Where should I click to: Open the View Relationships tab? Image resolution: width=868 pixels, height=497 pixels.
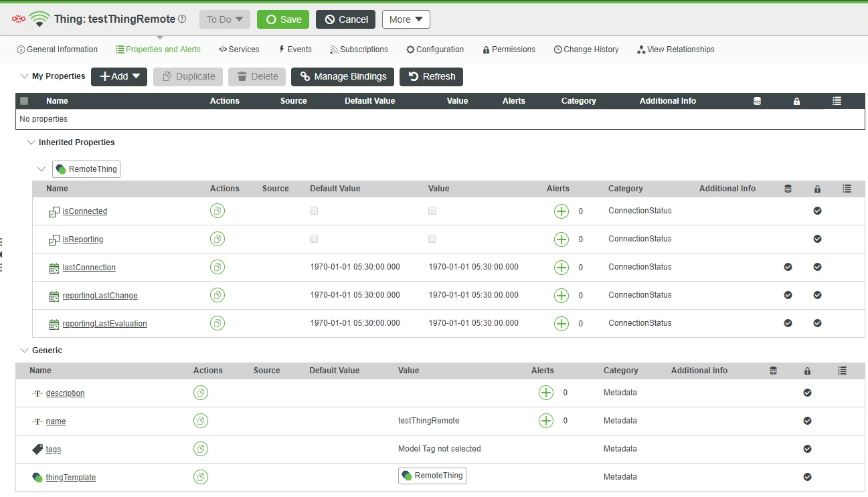(676, 49)
